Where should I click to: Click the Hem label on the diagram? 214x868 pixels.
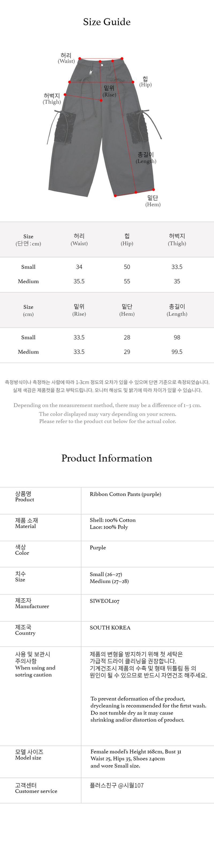153,201
